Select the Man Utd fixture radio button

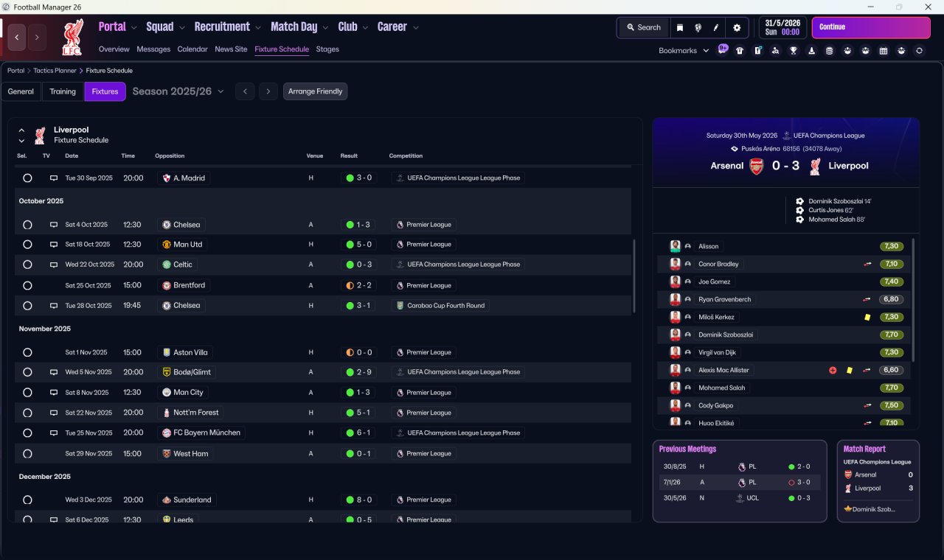27,245
